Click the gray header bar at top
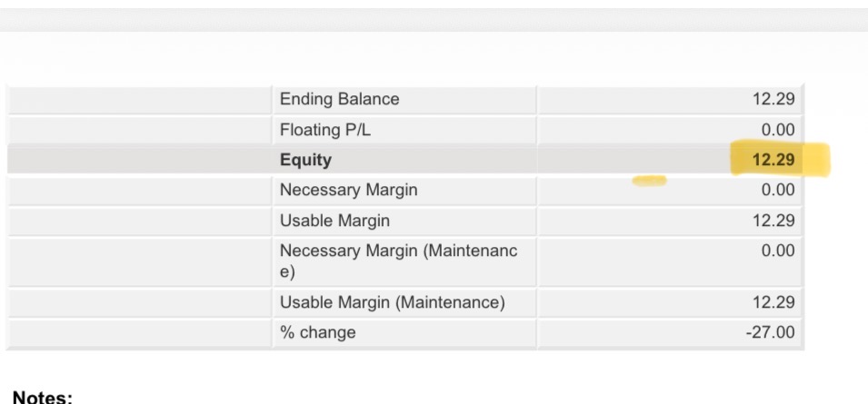Screen dimensions: 868x404 pyautogui.click(x=434, y=19)
